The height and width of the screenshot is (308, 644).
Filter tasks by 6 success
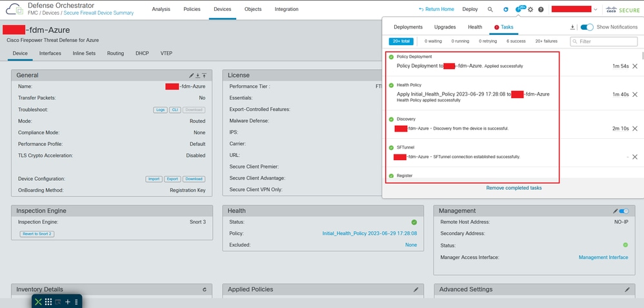point(516,41)
